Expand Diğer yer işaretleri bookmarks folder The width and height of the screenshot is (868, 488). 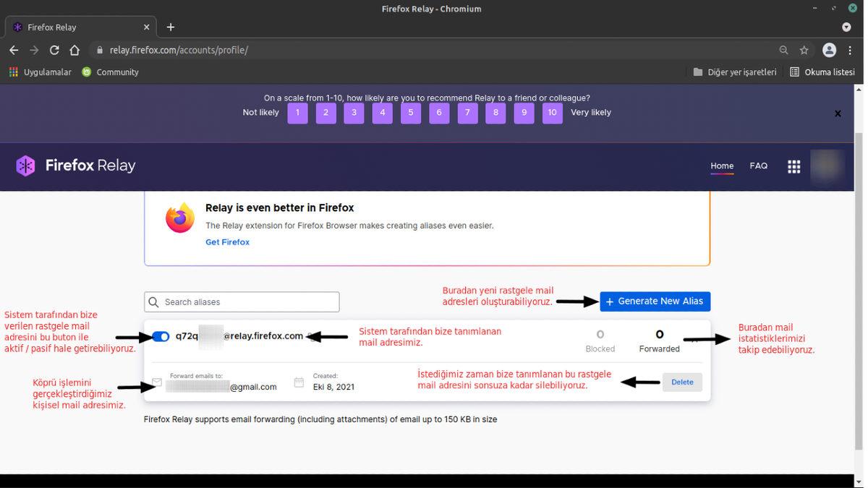[x=735, y=72]
